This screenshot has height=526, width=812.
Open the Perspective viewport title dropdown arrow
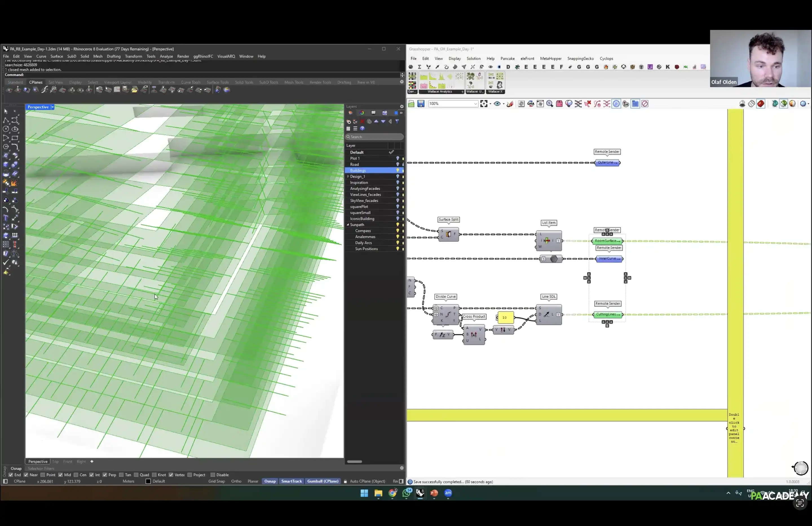tap(52, 107)
